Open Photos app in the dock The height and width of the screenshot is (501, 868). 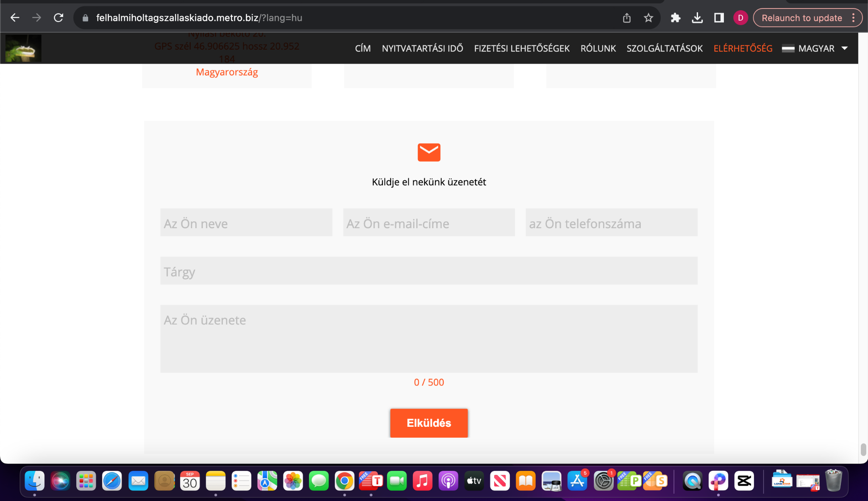coord(293,481)
